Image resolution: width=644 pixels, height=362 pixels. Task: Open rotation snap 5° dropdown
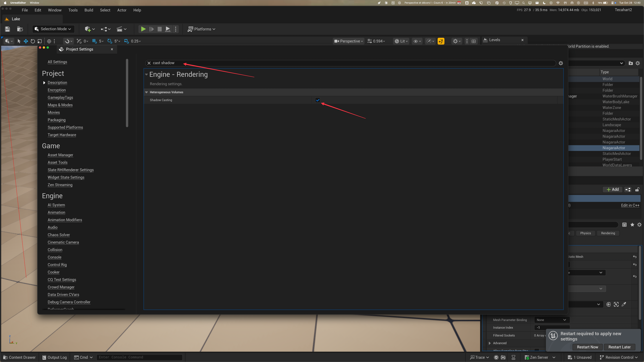click(x=117, y=41)
